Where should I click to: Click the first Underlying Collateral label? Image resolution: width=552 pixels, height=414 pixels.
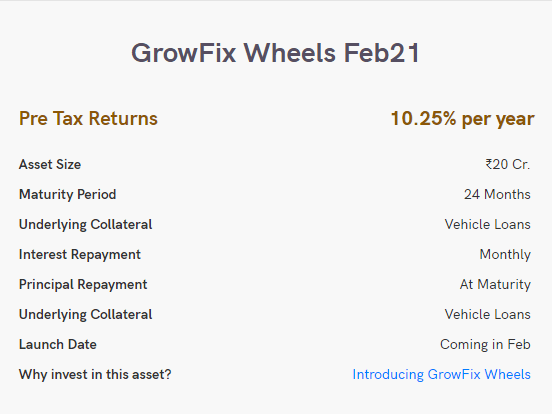(x=86, y=225)
